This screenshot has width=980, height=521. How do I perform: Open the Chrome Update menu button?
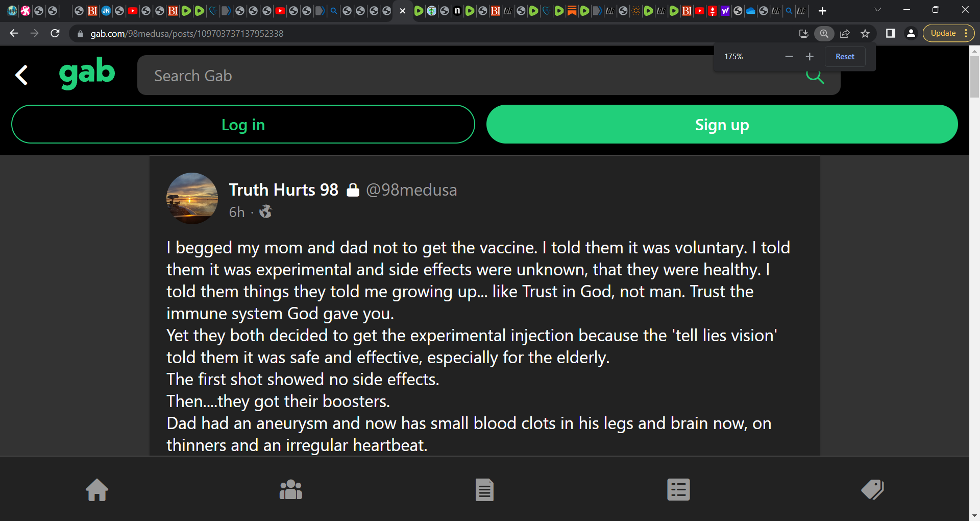point(948,33)
